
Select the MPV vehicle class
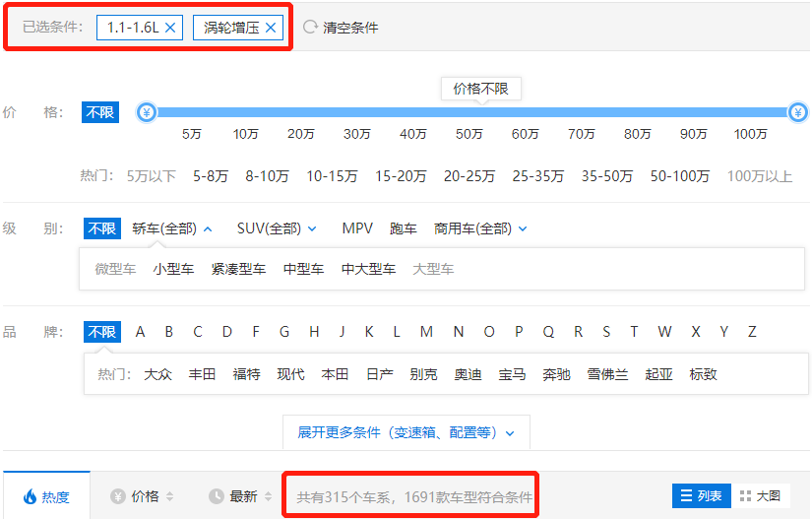click(357, 228)
